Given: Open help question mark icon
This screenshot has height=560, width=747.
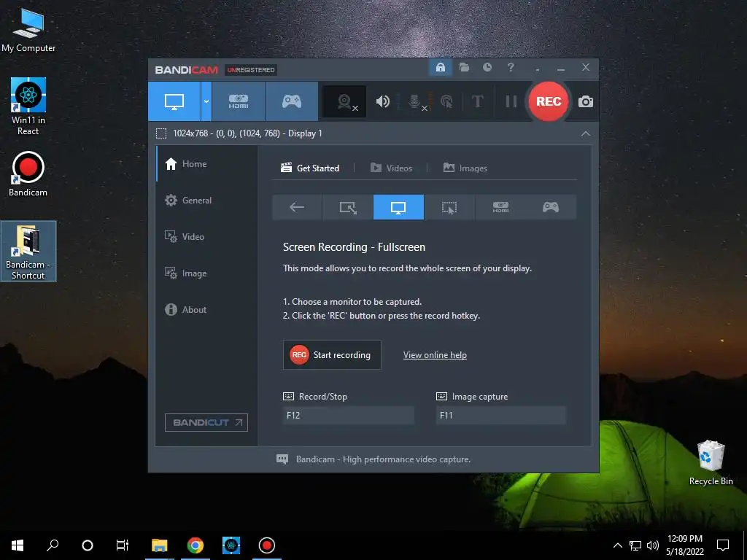Looking at the screenshot, I should click(x=511, y=67).
